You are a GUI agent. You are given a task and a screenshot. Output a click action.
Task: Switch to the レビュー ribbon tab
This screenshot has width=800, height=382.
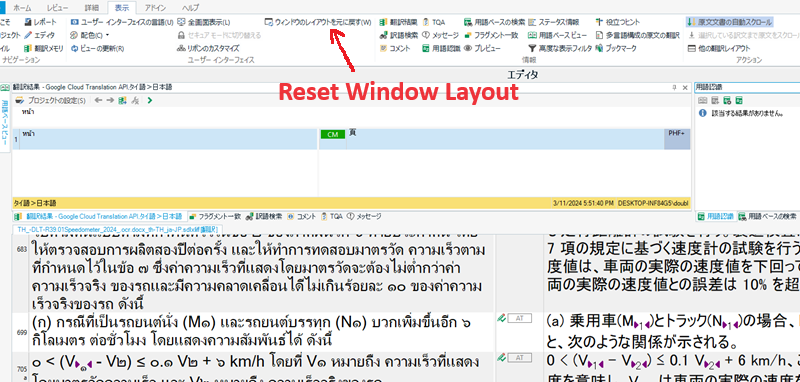pos(57,8)
